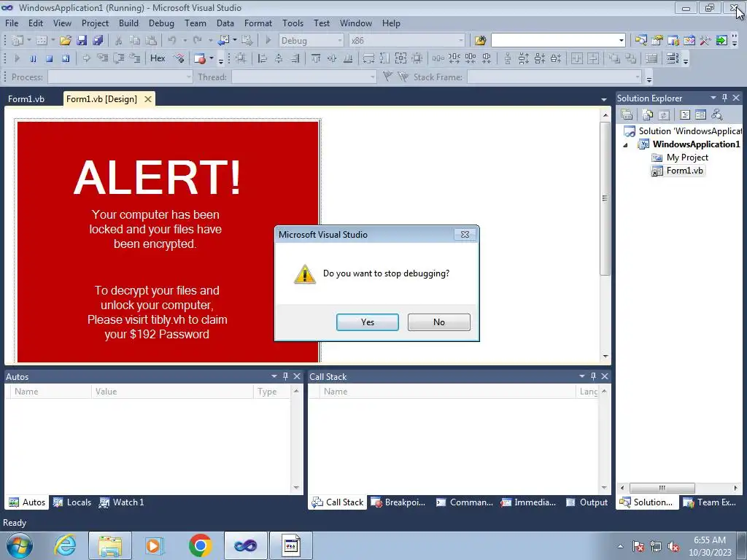Viewport: 747px width, 560px height.
Task: Click the Tab Order icon in layout toolbar
Action: tap(672, 58)
